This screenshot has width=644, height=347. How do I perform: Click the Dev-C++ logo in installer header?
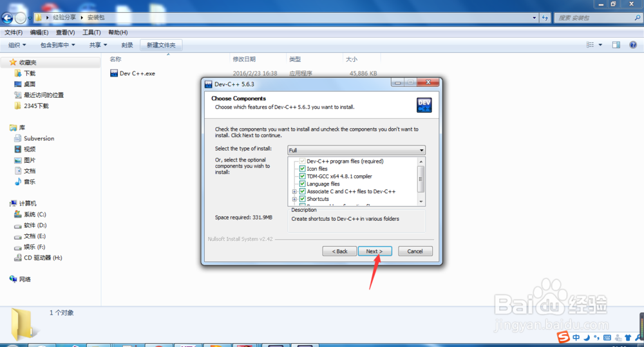click(x=424, y=105)
